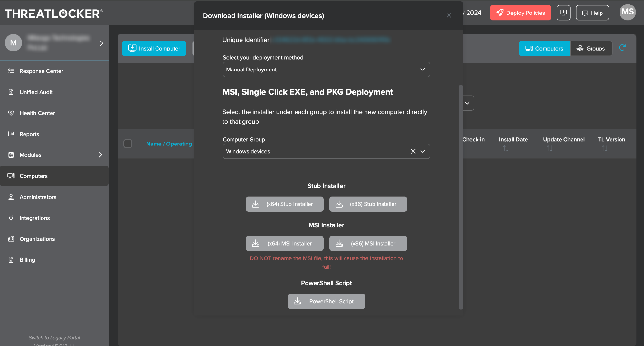
Task: Click the Administrators person icon
Action: point(11,197)
